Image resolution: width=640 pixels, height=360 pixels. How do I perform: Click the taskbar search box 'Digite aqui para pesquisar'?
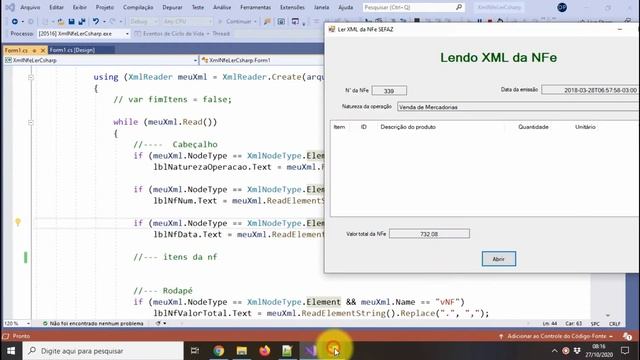[103, 351]
